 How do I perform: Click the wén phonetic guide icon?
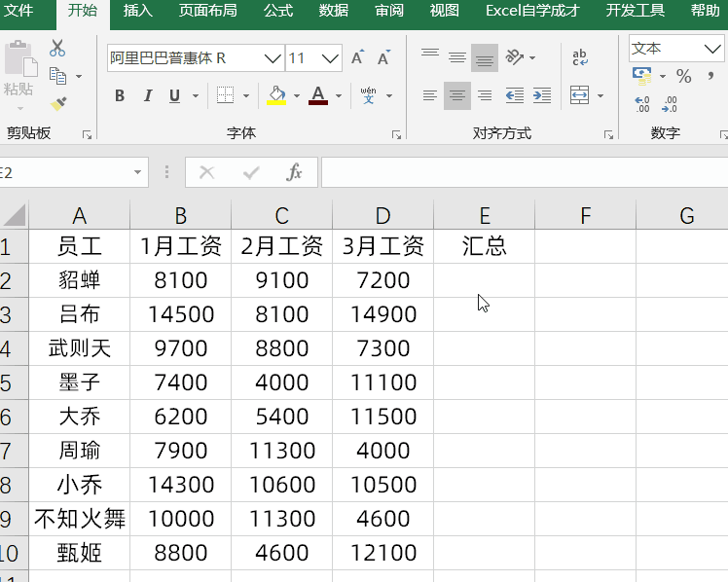coord(368,95)
